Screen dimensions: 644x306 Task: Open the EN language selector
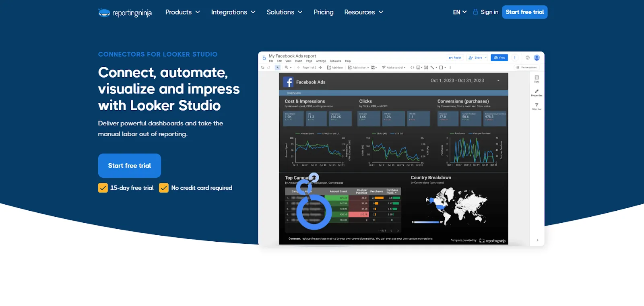[460, 12]
